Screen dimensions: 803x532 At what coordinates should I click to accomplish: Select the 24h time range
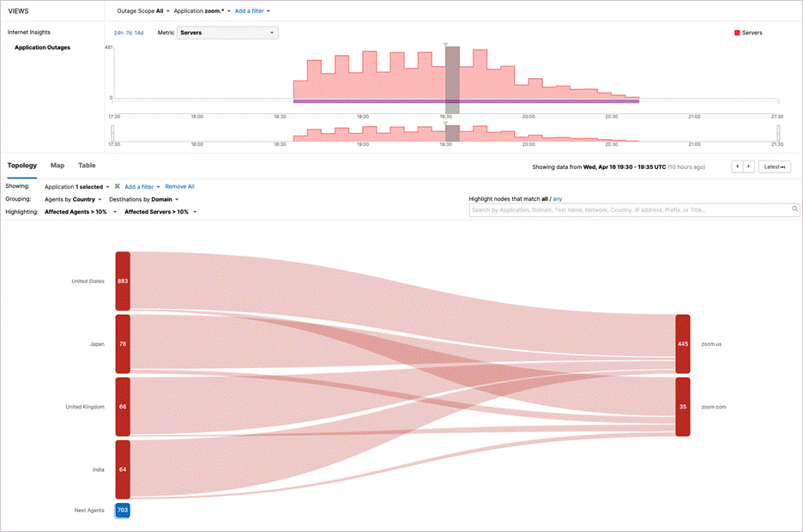(118, 33)
